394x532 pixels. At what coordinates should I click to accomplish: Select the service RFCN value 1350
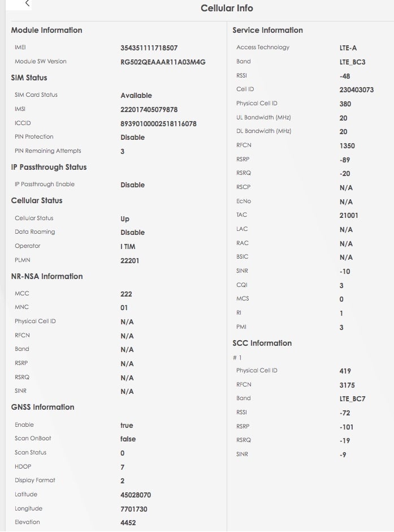(347, 146)
